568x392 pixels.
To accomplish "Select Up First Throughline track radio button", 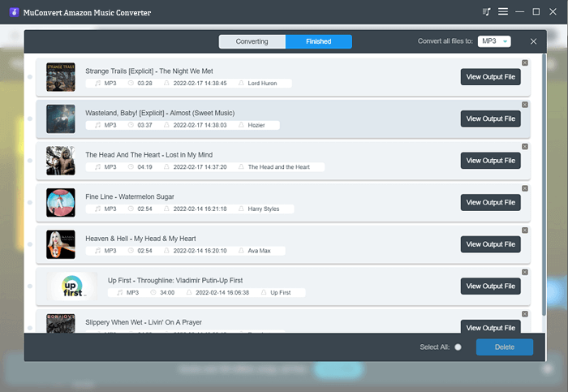I will pyautogui.click(x=30, y=286).
